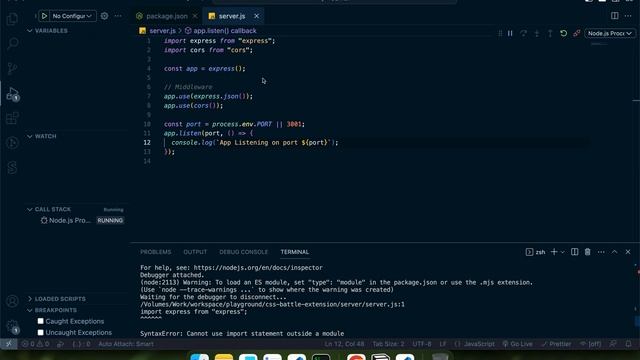Image resolution: width=640 pixels, height=360 pixels.
Task: Open the Explorer view in activity bar
Action: click(12, 19)
